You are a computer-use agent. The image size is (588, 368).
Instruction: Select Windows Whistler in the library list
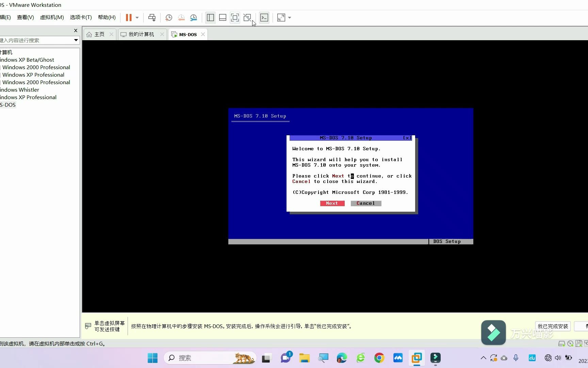pos(19,90)
